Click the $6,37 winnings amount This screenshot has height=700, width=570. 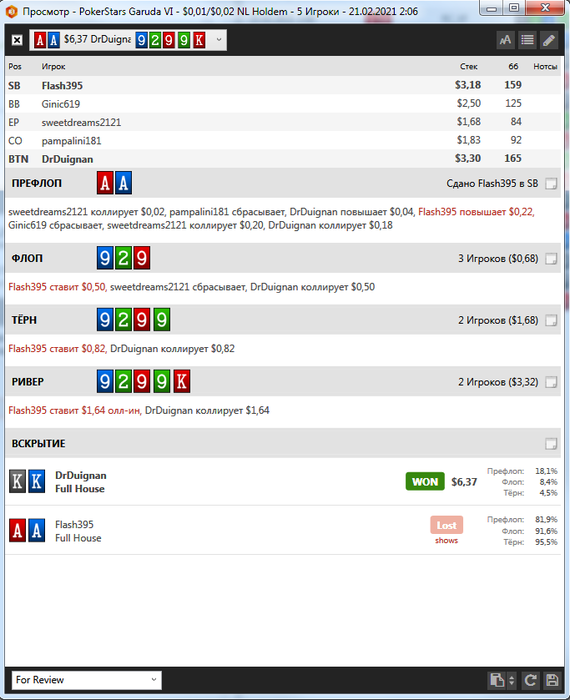click(464, 482)
